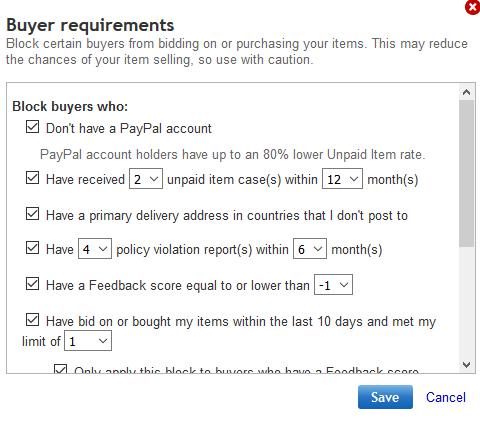Open the item limit dropdown showing 1
Screen dimensions: 480x422
point(88,341)
